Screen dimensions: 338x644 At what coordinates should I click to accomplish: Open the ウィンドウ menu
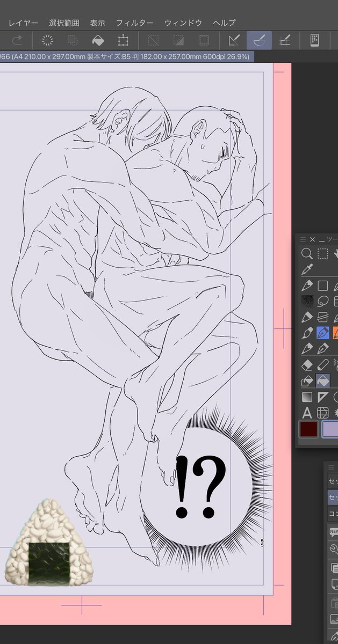[x=183, y=23]
